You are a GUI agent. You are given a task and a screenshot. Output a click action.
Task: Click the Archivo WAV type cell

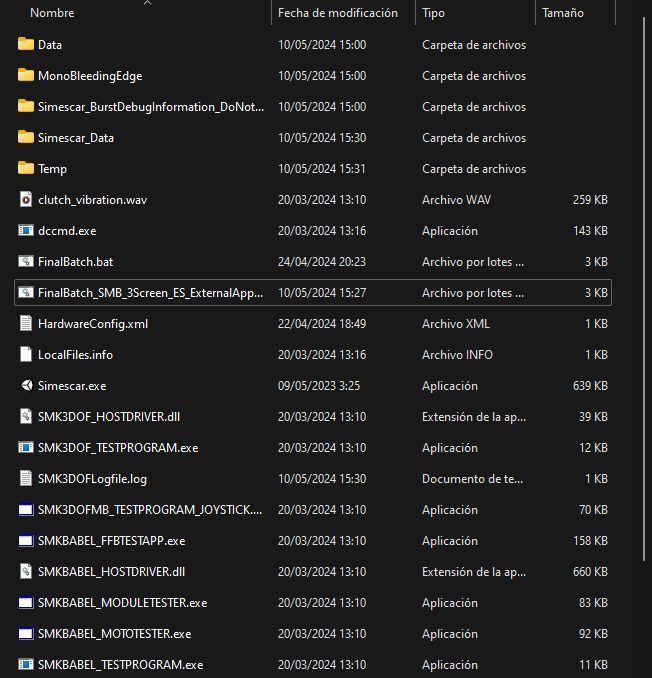(x=457, y=200)
